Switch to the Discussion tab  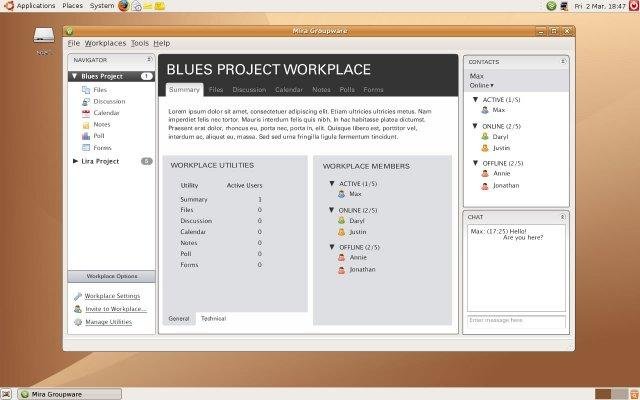[x=249, y=90]
